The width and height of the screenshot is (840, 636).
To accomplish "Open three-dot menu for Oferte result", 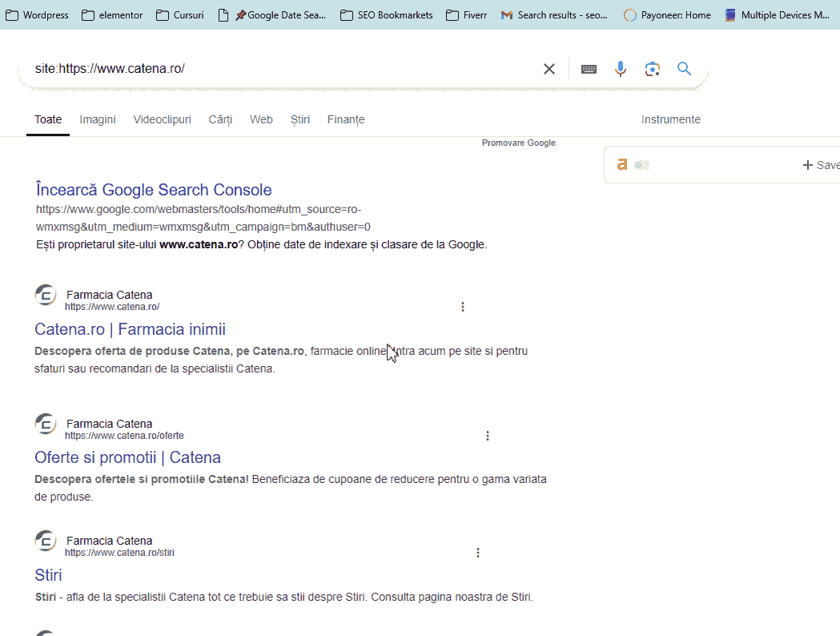I will (488, 436).
